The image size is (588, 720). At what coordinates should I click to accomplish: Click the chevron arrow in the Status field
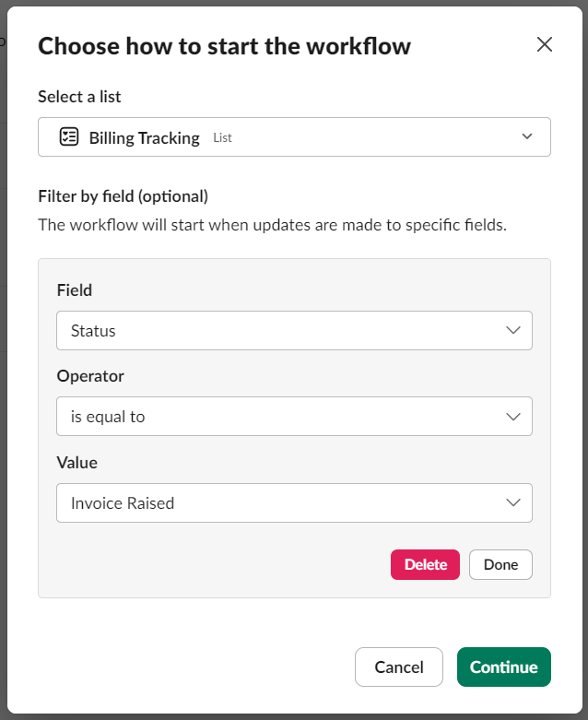click(512, 330)
